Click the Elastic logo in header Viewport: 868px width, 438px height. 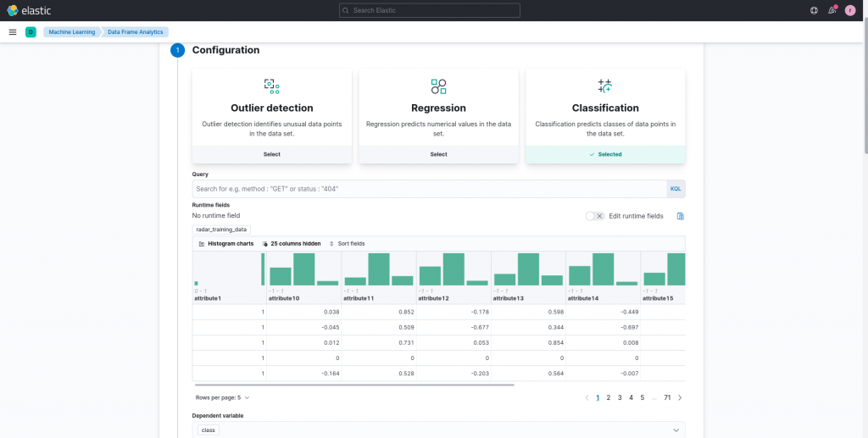point(24,10)
